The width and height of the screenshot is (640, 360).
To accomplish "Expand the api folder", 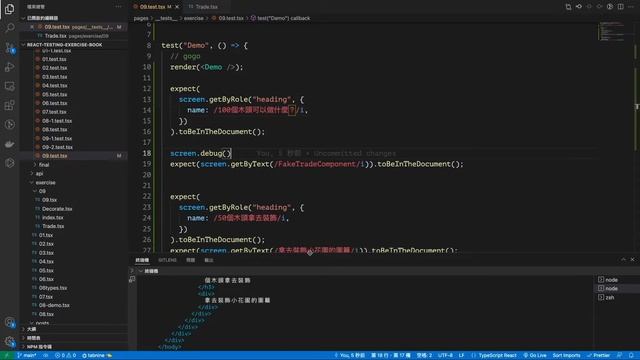I will point(39,173).
